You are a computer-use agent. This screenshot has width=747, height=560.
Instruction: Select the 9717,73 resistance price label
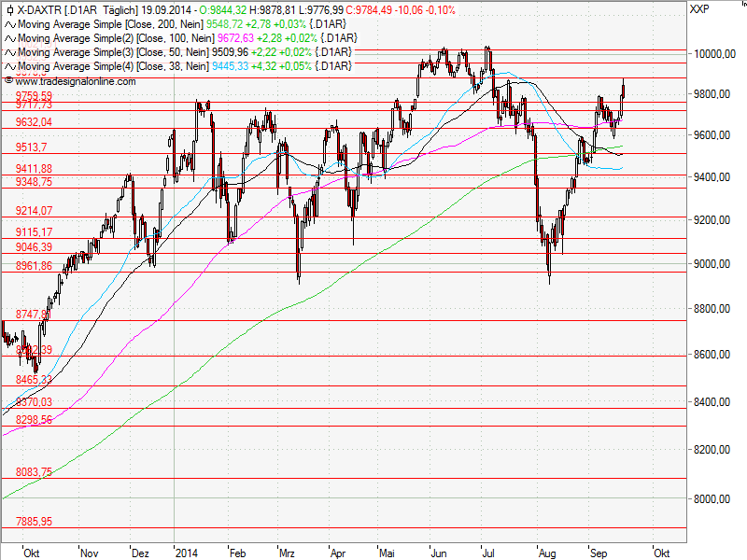pos(33,105)
